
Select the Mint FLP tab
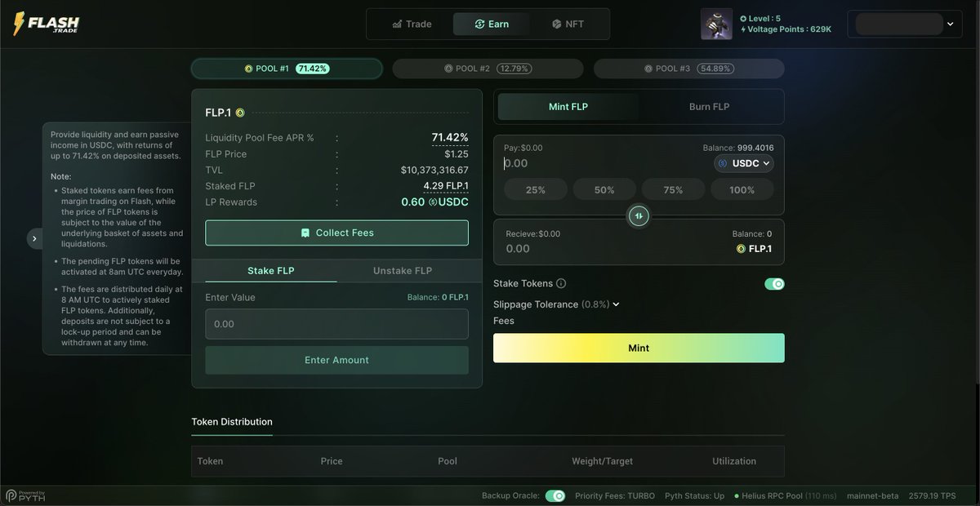[568, 107]
